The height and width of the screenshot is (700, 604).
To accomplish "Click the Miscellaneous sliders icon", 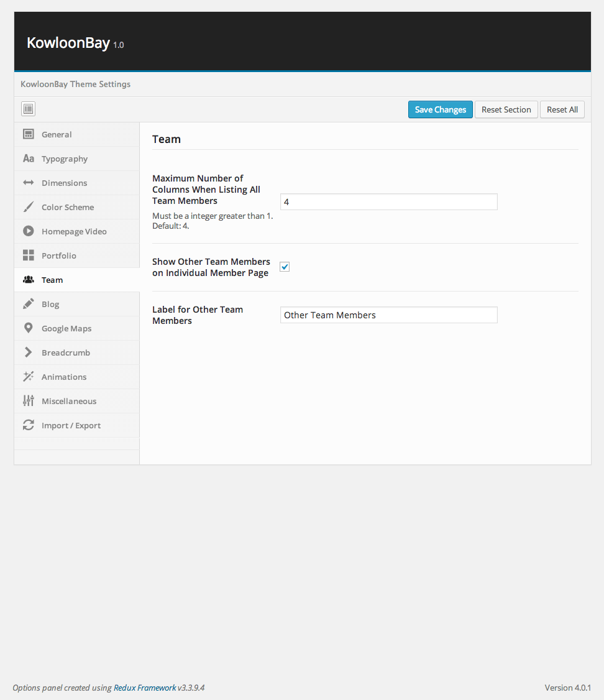I will [x=29, y=401].
